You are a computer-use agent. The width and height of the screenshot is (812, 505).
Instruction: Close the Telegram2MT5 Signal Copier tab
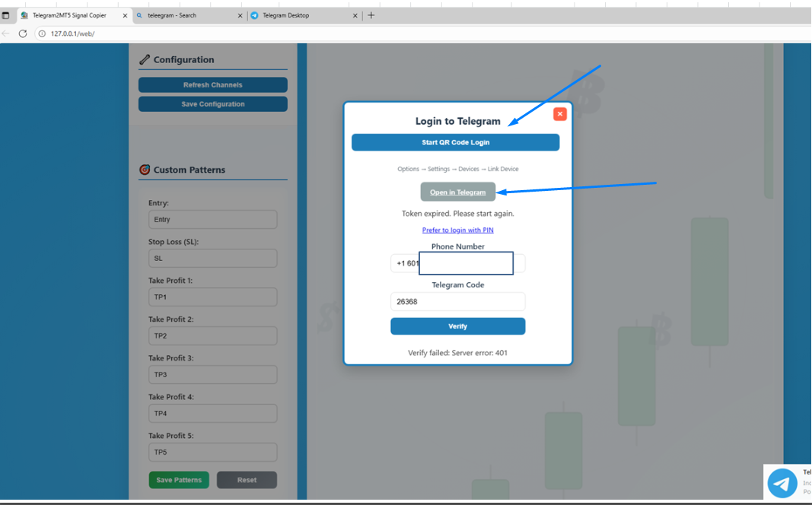pyautogui.click(x=125, y=15)
